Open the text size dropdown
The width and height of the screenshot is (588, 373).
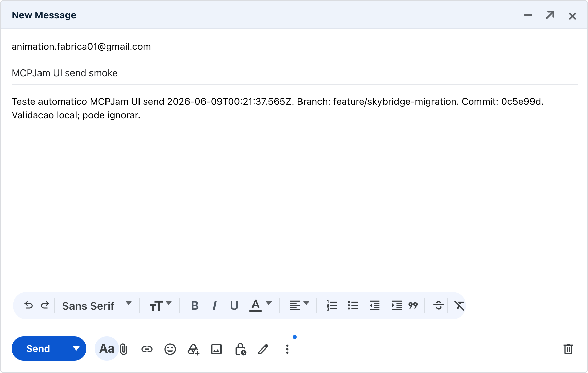(161, 306)
